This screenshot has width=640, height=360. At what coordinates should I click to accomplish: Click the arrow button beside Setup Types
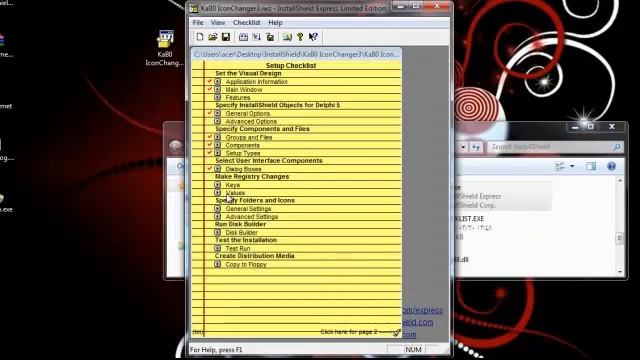(218, 153)
